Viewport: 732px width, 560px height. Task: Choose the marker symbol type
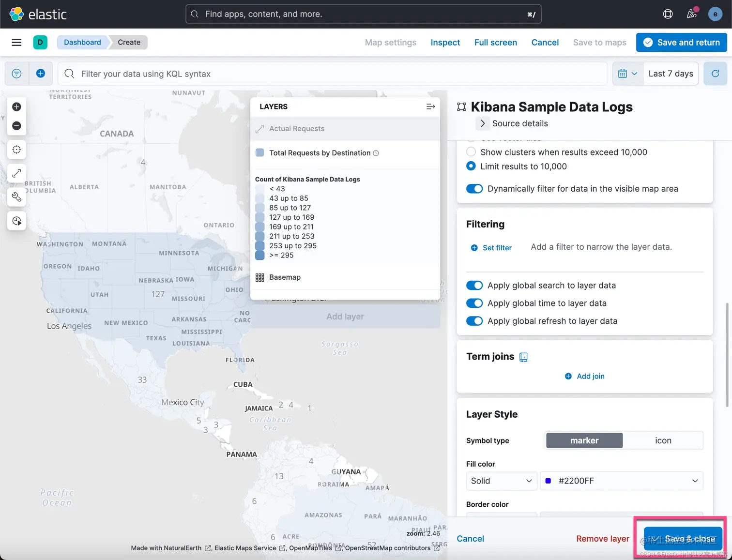click(584, 440)
